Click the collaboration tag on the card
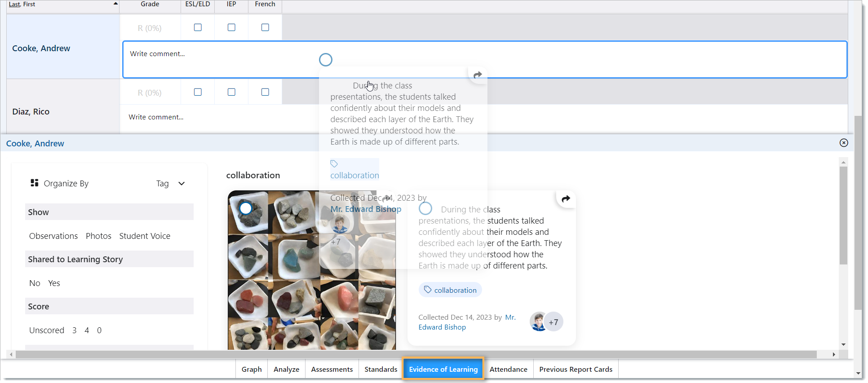868x383 pixels. pos(450,290)
